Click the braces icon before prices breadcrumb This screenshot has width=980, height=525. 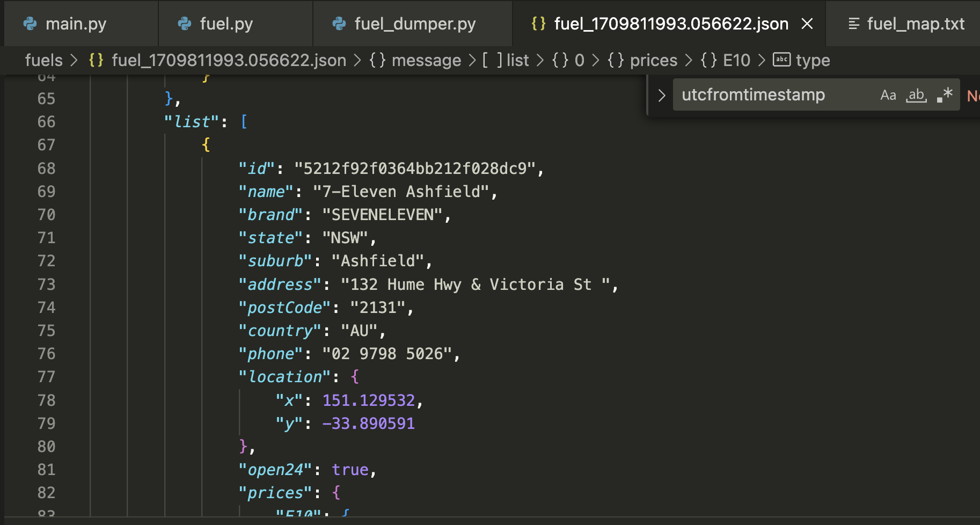pos(616,60)
